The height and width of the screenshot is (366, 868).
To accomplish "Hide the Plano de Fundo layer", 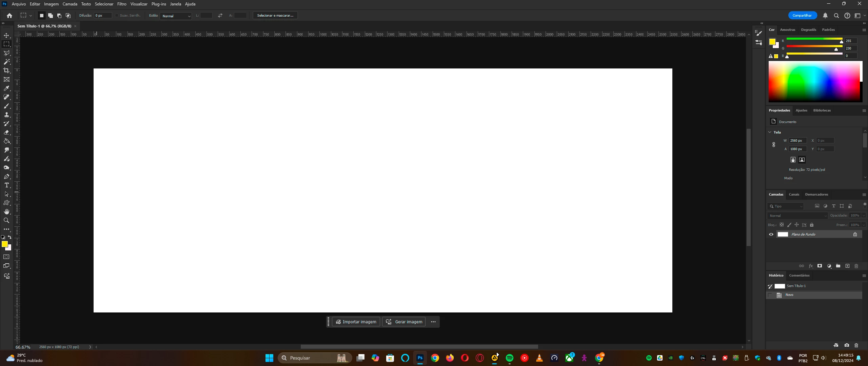I will [x=771, y=235].
